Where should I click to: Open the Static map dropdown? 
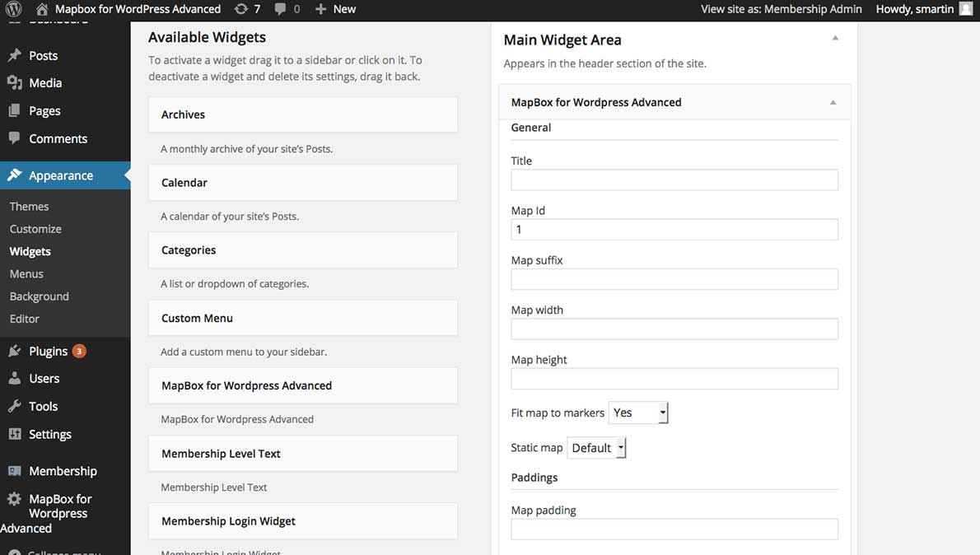pyautogui.click(x=596, y=448)
